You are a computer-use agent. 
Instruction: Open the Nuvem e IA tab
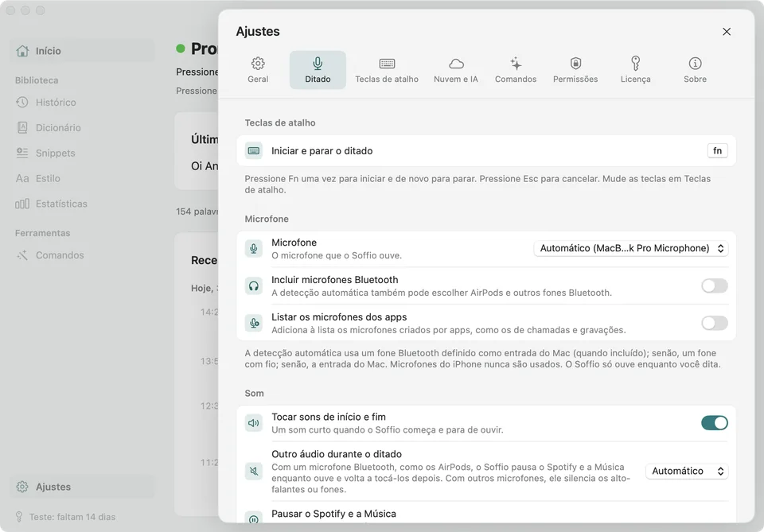(x=456, y=70)
